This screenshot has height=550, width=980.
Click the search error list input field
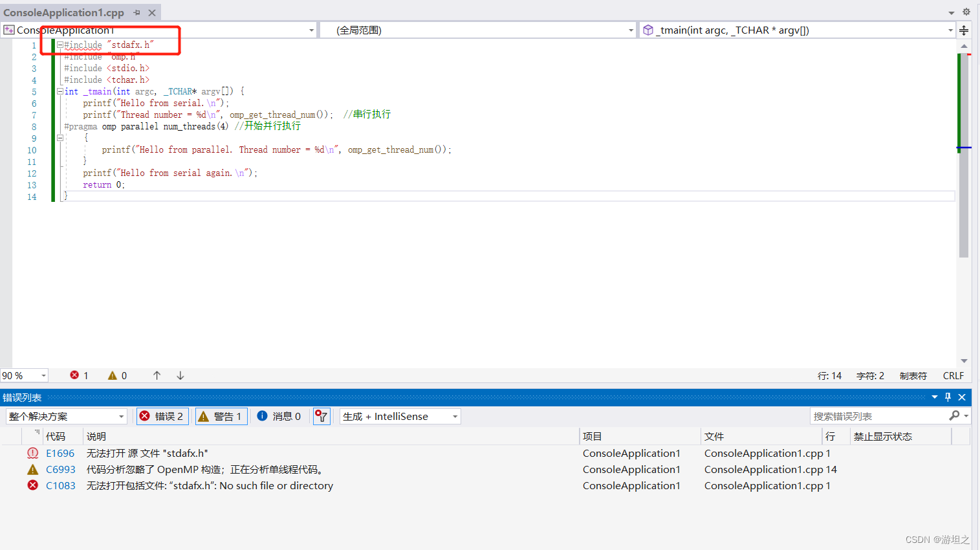click(878, 416)
